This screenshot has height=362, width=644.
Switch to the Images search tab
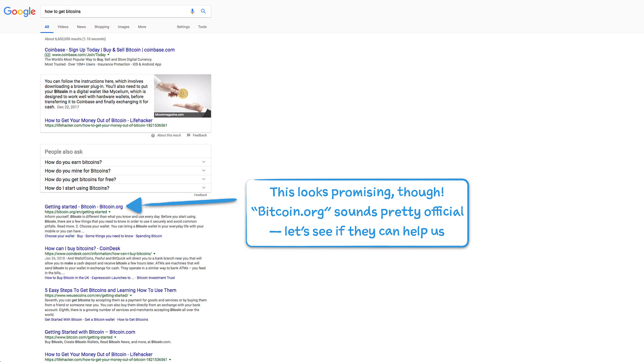(123, 27)
